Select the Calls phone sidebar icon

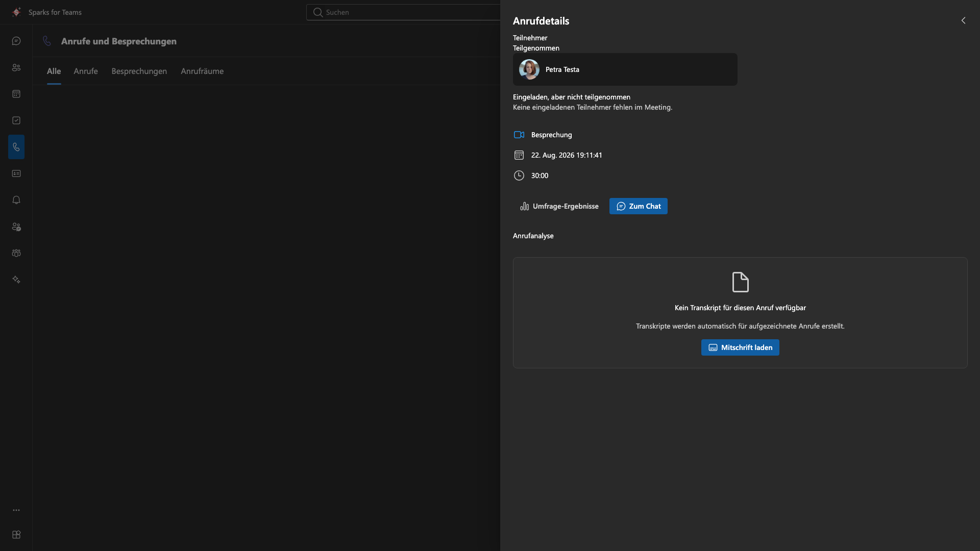coord(16,147)
